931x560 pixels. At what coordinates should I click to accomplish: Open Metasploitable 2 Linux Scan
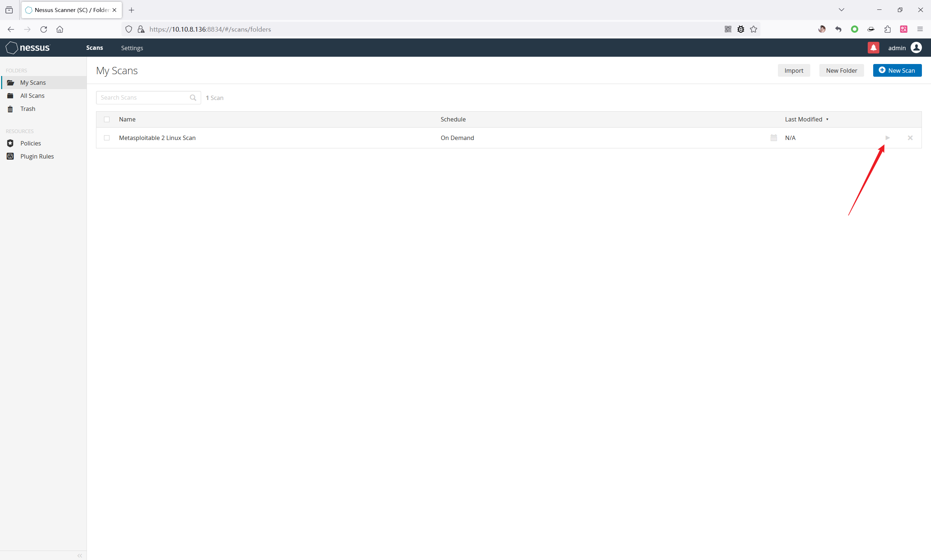click(157, 138)
